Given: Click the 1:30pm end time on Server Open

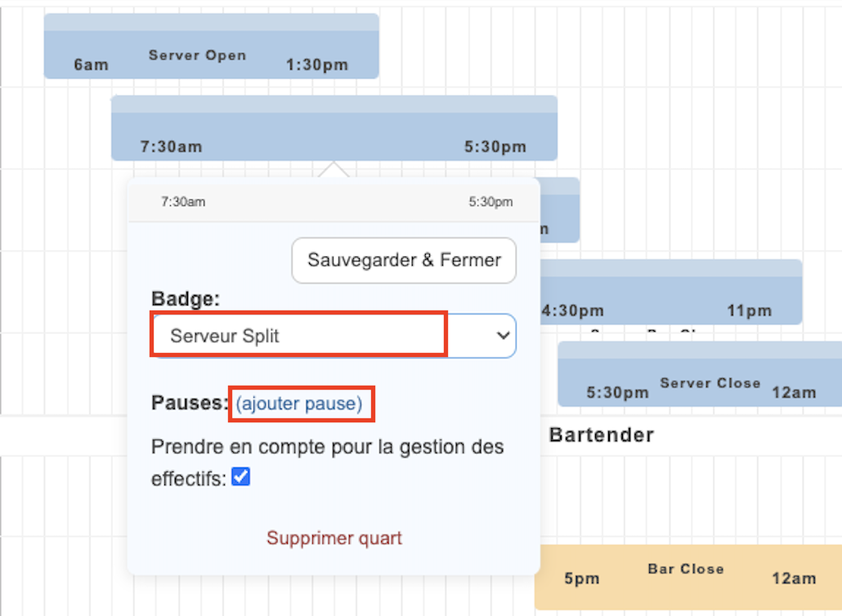Looking at the screenshot, I should (317, 65).
